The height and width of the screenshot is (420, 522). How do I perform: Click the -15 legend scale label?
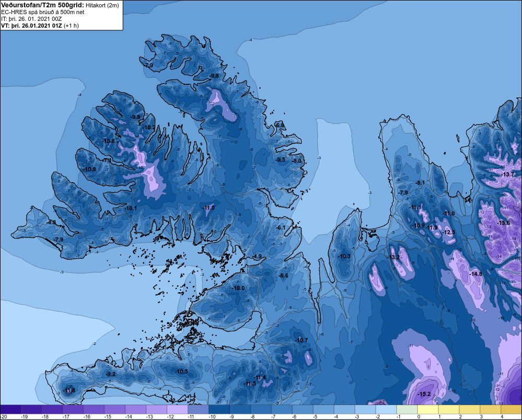(x=108, y=417)
